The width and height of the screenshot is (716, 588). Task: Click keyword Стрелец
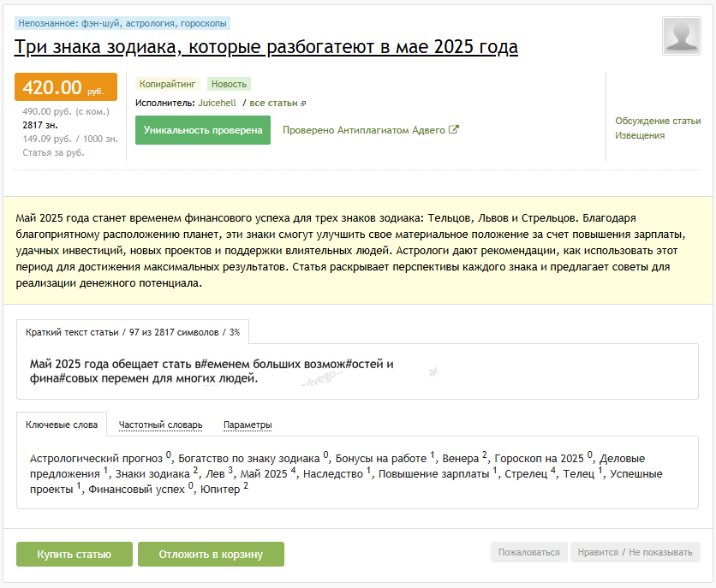(x=526, y=474)
